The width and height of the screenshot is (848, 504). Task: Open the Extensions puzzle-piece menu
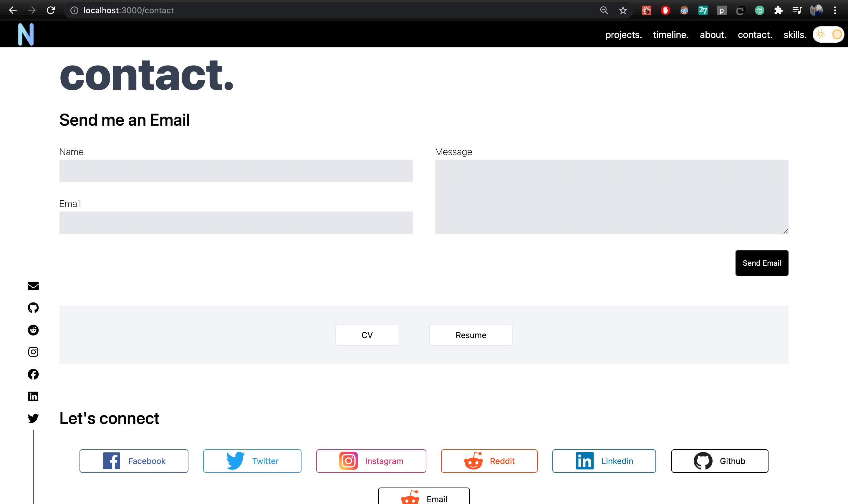pos(778,11)
